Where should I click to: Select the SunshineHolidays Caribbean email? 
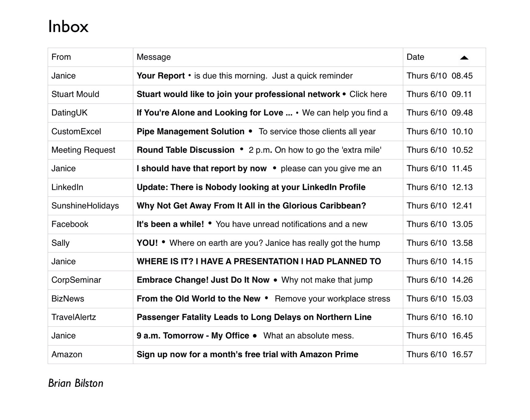point(251,206)
